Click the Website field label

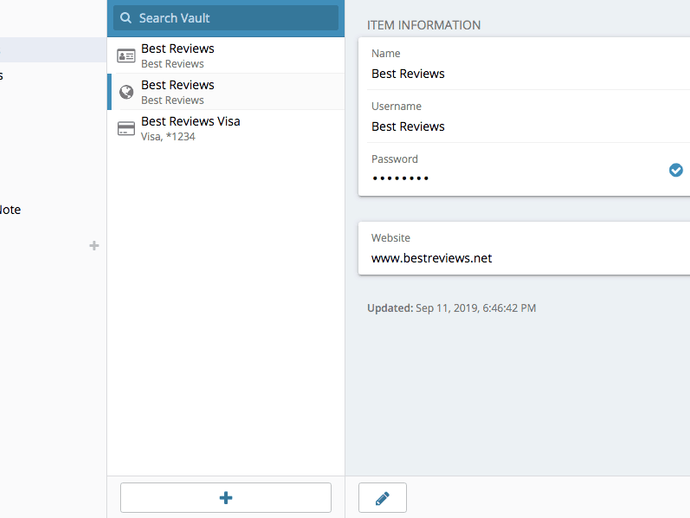tap(390, 238)
